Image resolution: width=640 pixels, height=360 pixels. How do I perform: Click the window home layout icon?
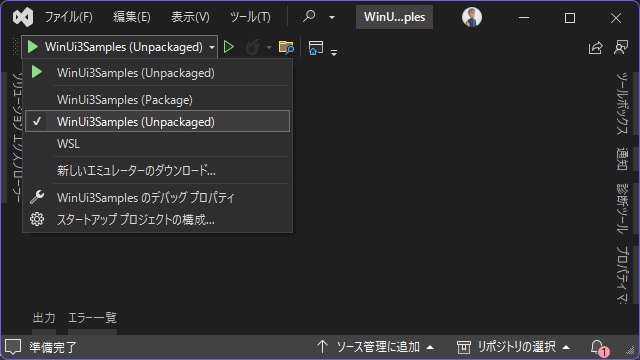coord(316,48)
